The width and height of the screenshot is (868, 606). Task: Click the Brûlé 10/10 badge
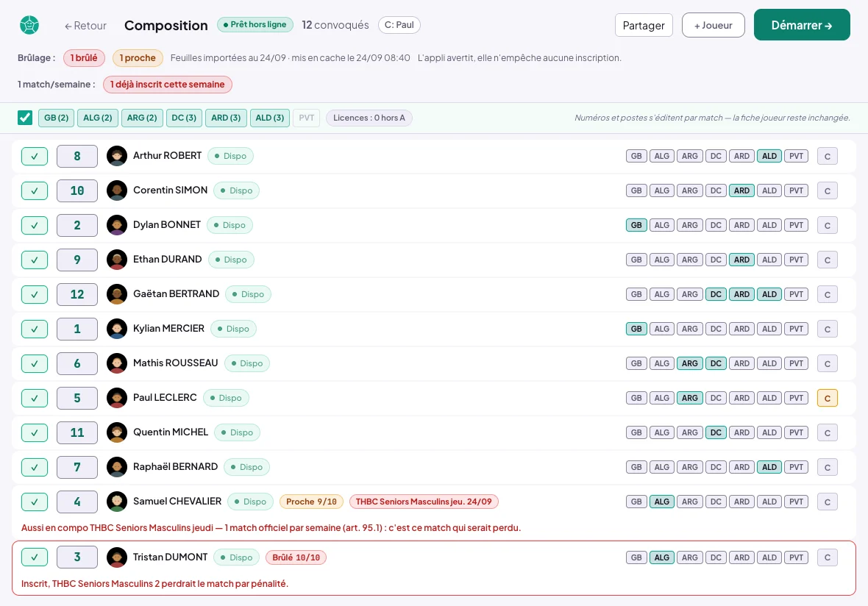coord(296,557)
